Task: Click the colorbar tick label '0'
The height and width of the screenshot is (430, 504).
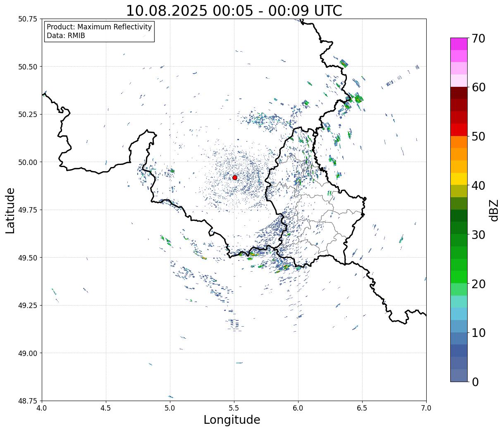Action: (x=475, y=382)
